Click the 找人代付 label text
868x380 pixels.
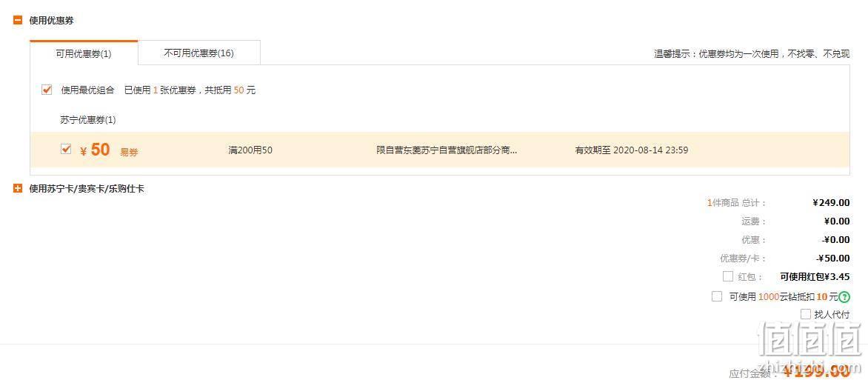[832, 315]
